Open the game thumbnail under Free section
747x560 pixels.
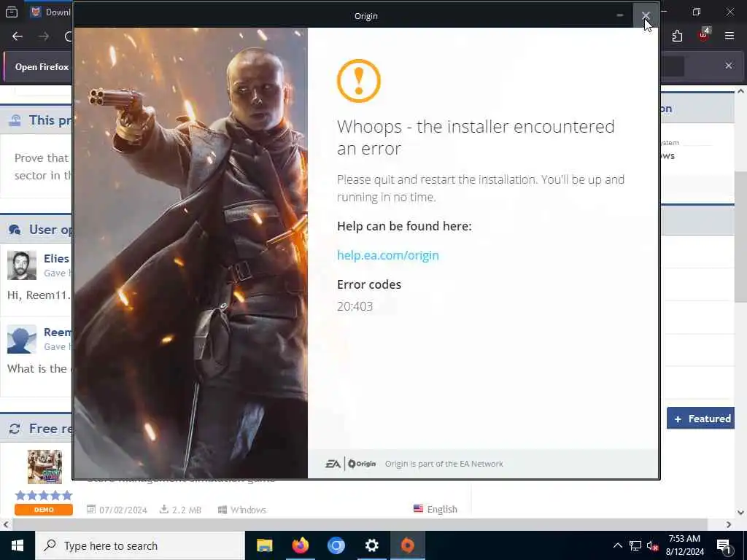(44, 467)
